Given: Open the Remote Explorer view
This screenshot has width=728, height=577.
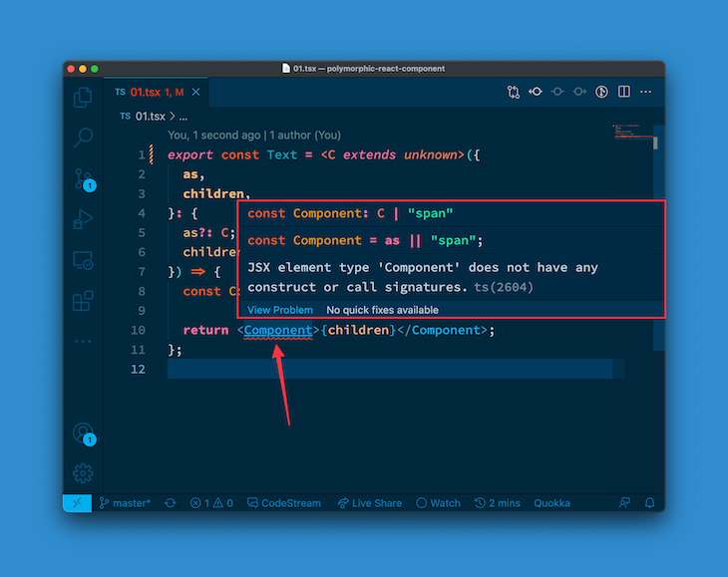Looking at the screenshot, I should 83,260.
